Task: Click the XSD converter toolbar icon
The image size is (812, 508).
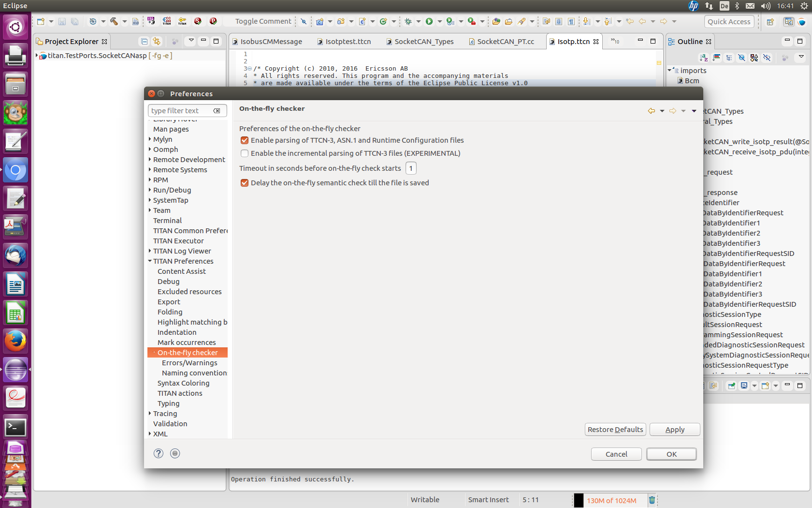Action: pyautogui.click(x=151, y=21)
